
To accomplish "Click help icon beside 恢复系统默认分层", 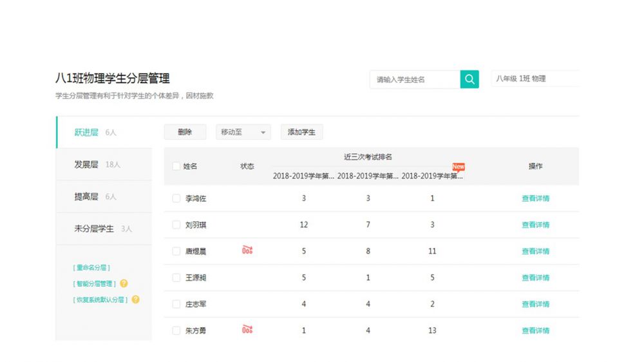I will 135,300.
